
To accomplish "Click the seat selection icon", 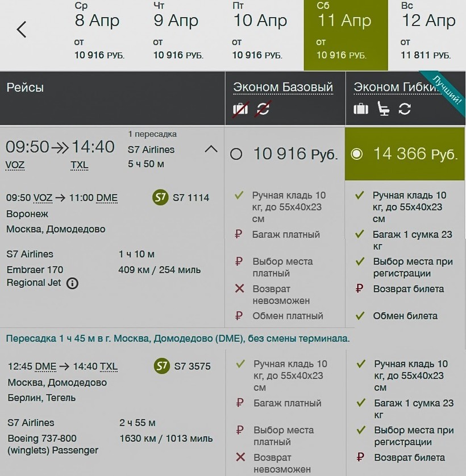I will point(384,109).
